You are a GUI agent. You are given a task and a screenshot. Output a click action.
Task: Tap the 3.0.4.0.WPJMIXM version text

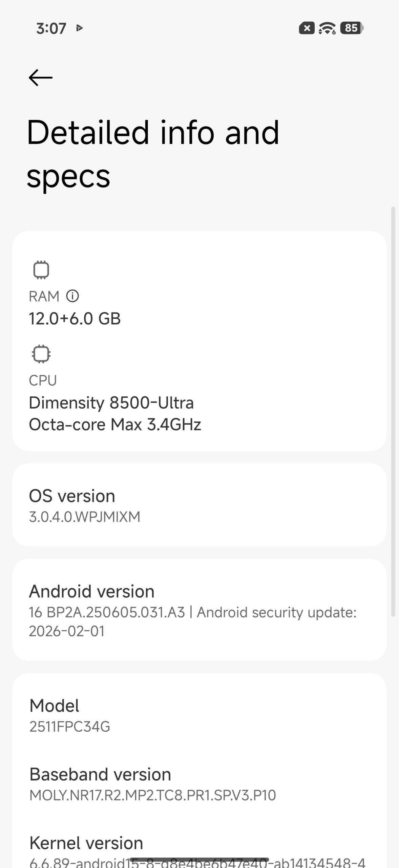(84, 517)
